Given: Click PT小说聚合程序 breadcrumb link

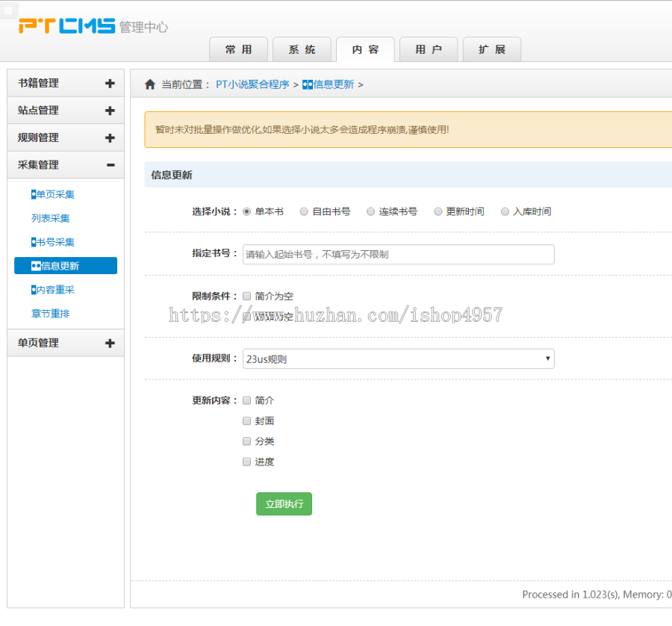Looking at the screenshot, I should click(x=252, y=84).
